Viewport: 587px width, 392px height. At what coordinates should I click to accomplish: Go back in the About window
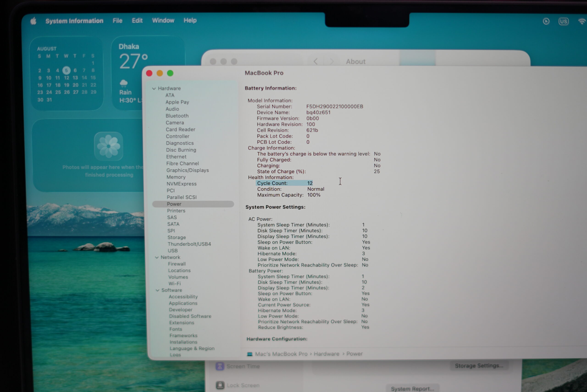coord(316,61)
